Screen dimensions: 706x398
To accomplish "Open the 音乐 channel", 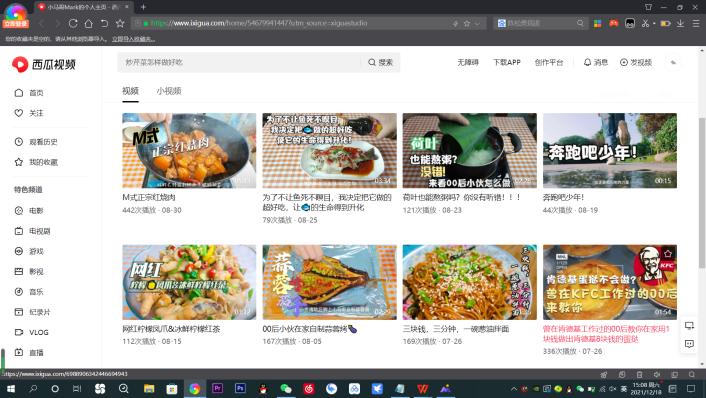I will pyautogui.click(x=29, y=292).
